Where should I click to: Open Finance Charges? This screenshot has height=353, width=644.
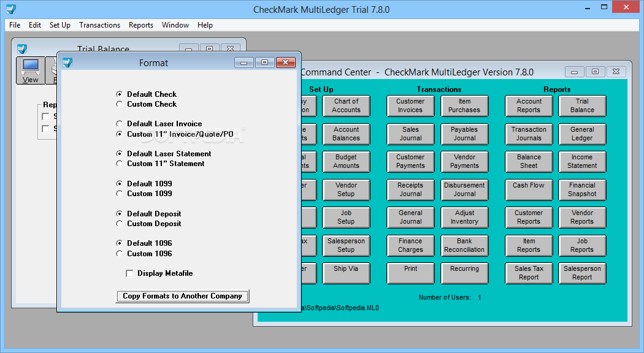pyautogui.click(x=410, y=246)
